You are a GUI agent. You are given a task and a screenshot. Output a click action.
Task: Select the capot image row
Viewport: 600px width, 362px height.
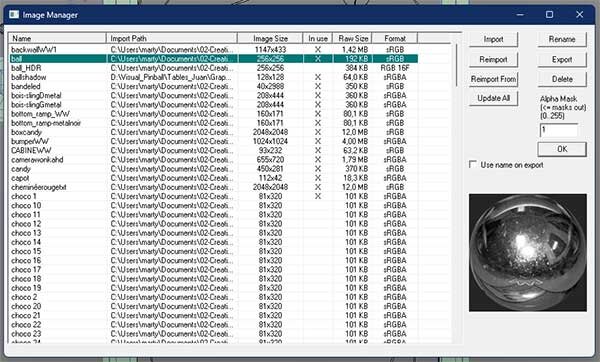point(213,178)
